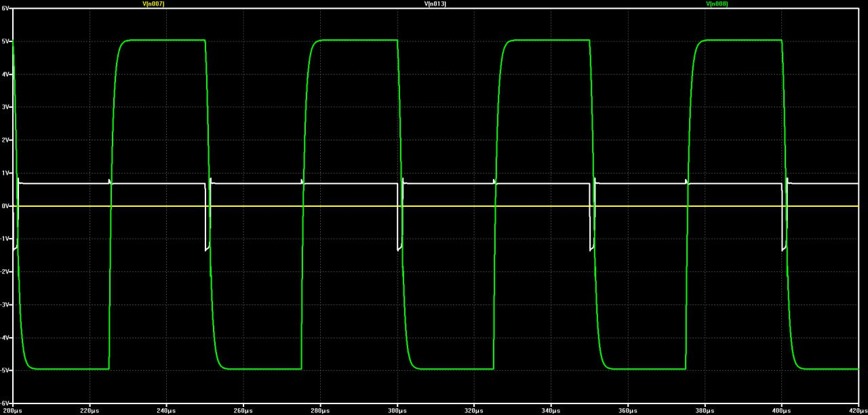The image size is (868, 415).
Task: Click the 300µs label on time axis
Action: pyautogui.click(x=397, y=411)
